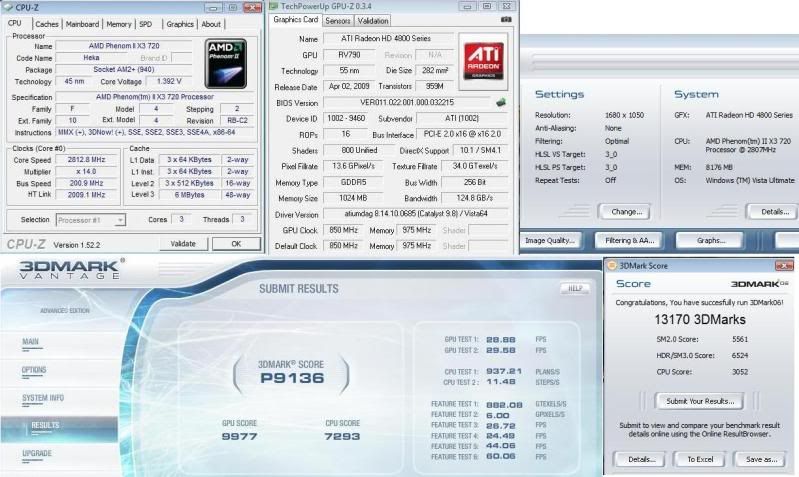
Task: Click the Help button in 3DMark Vantage
Action: click(x=574, y=288)
